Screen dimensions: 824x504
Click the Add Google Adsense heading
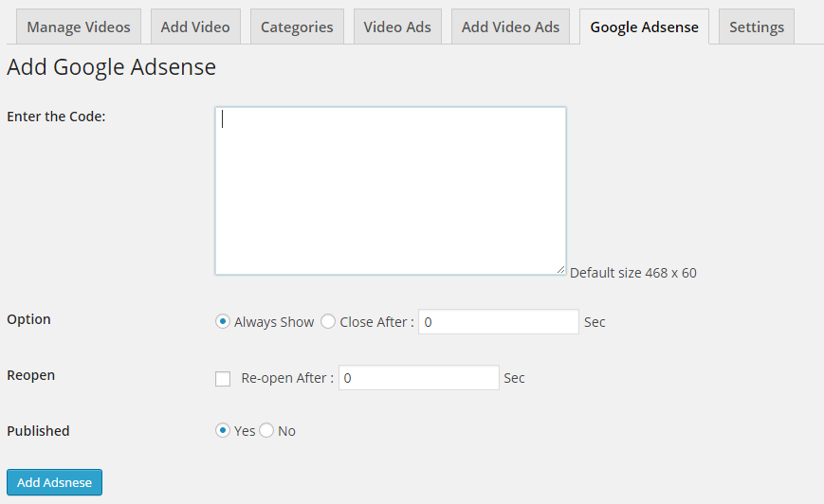(x=111, y=67)
